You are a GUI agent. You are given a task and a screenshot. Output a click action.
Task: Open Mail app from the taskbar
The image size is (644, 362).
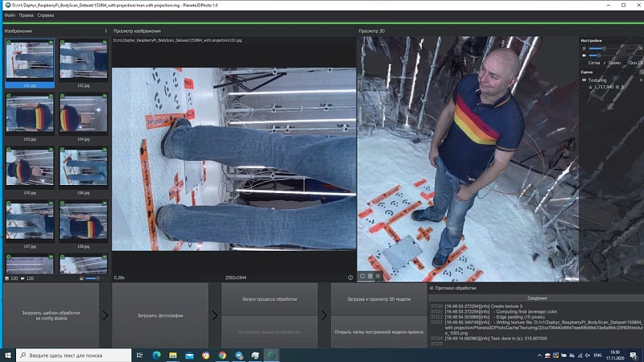click(189, 355)
